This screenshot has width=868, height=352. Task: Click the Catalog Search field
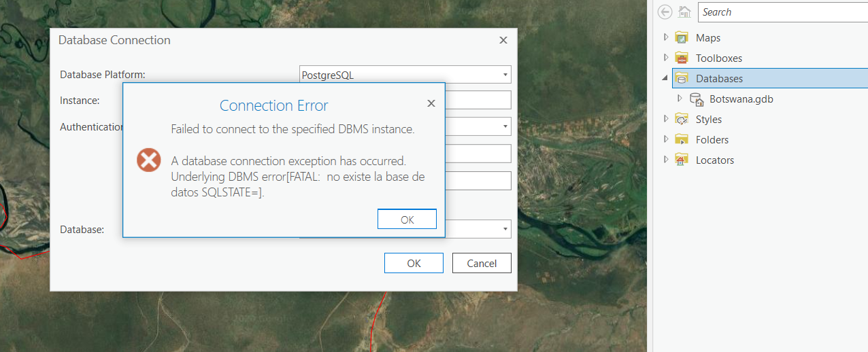782,12
